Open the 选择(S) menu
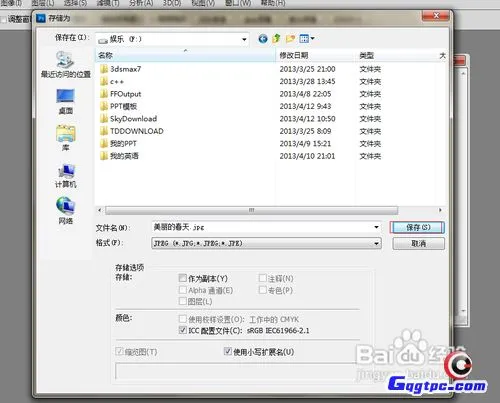This screenshot has width=500, height=403. coord(75,3)
